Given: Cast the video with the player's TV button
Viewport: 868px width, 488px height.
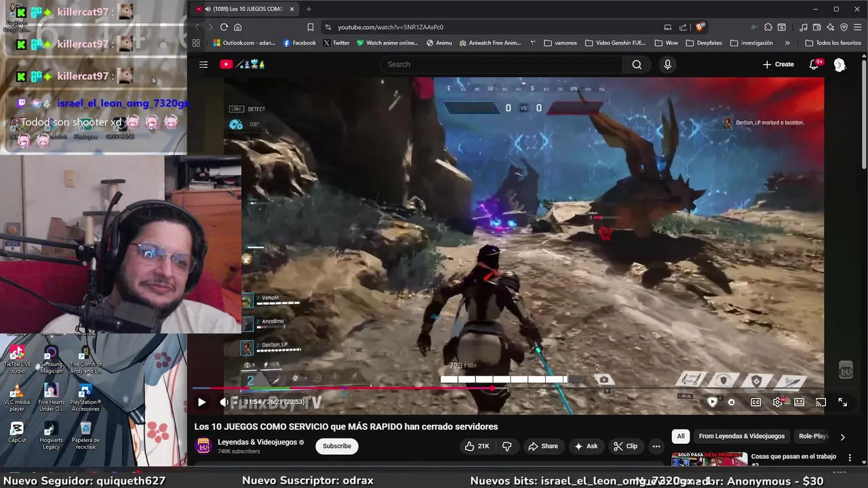Looking at the screenshot, I should (x=821, y=402).
